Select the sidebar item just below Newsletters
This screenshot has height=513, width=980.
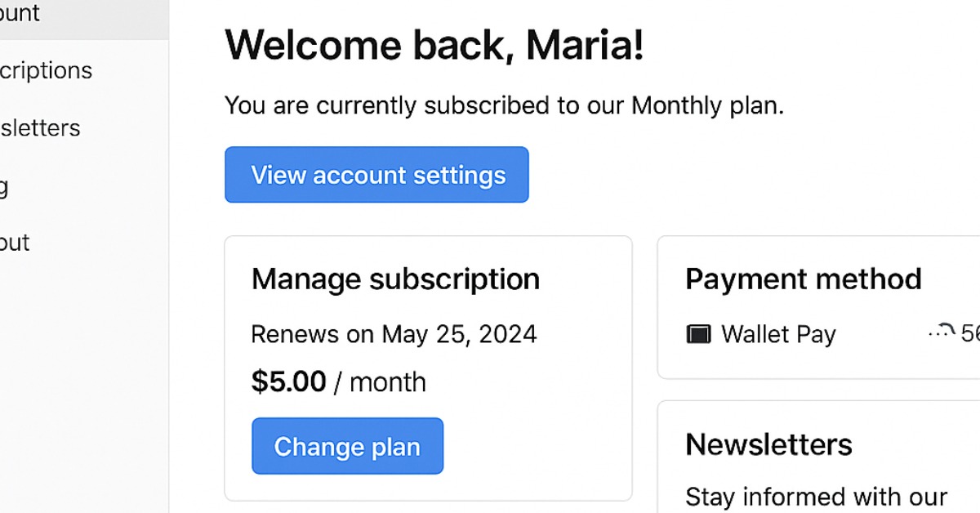(5, 186)
